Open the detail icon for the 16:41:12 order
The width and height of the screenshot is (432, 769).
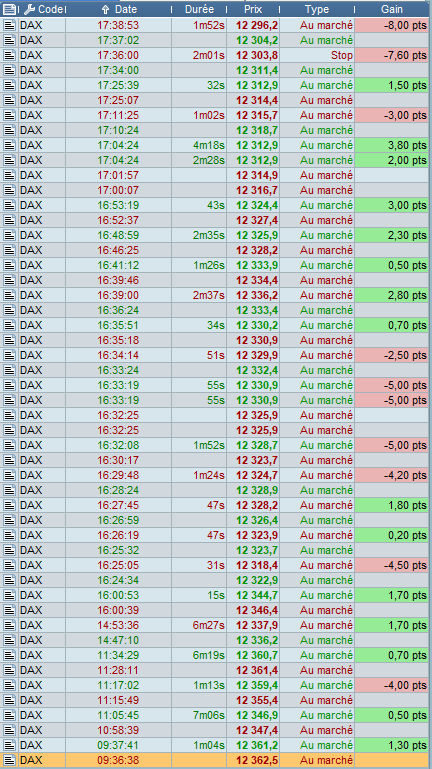(x=9, y=265)
